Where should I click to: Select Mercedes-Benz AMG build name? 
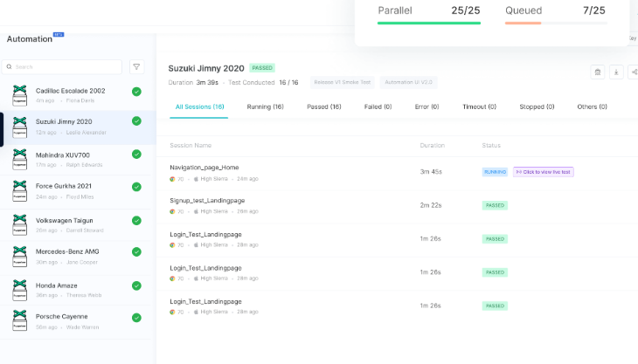[x=67, y=252]
